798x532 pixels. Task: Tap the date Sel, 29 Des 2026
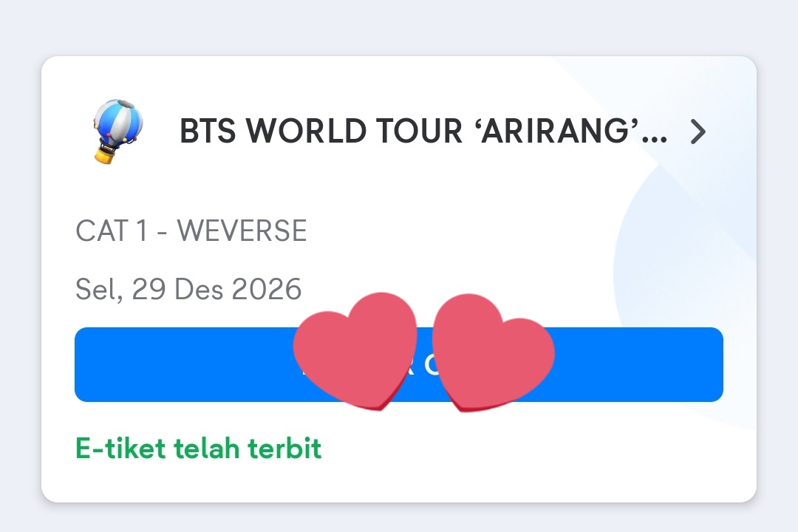click(188, 289)
